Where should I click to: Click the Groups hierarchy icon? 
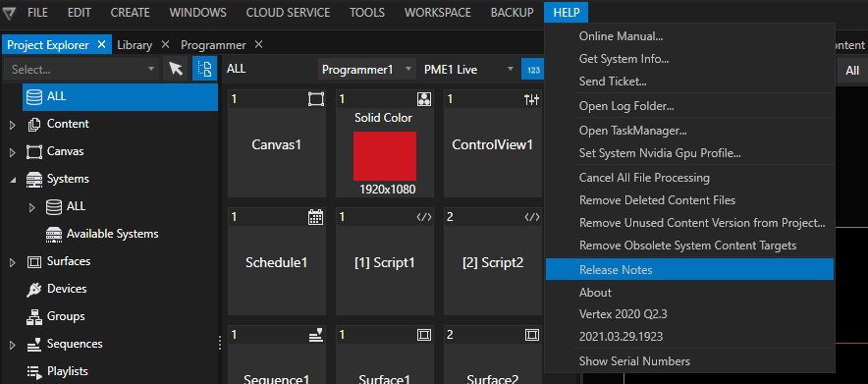pyautogui.click(x=34, y=316)
